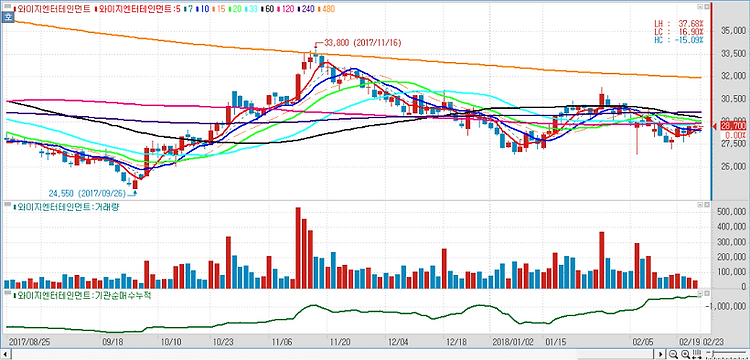750x360 pixels.
Task: Open the volume panel dropdown button
Action: point(700,204)
